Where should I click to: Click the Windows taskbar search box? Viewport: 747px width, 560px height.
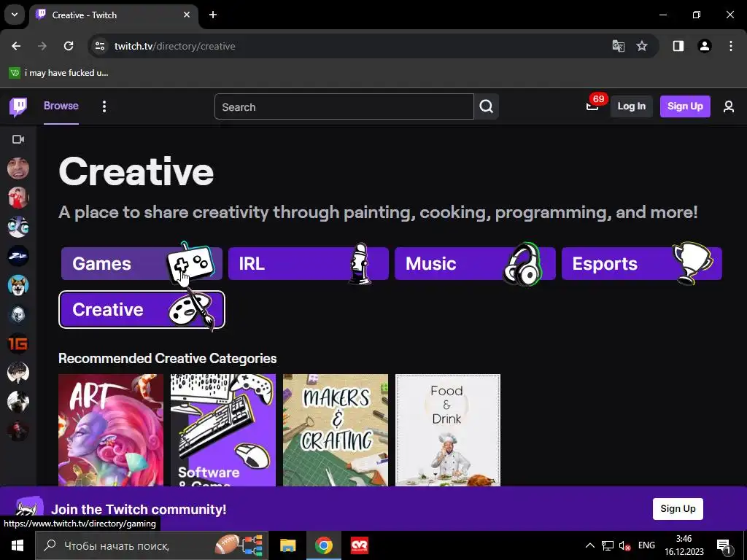click(152, 545)
